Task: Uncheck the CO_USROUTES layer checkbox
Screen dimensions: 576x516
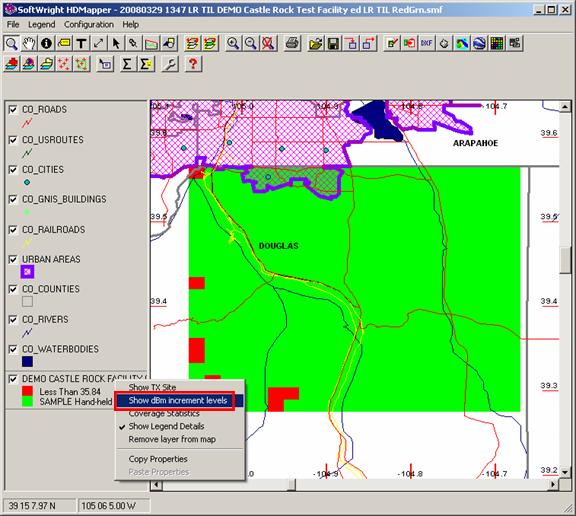Action: [x=13, y=140]
